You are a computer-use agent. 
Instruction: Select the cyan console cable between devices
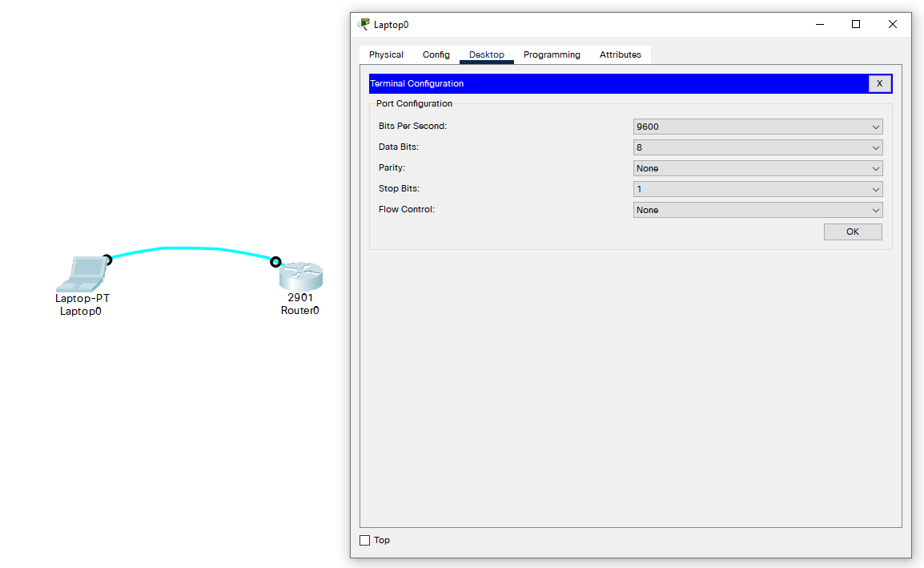tap(191, 250)
